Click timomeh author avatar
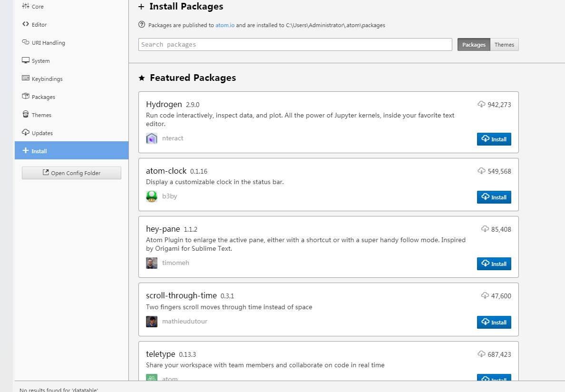Image resolution: width=565 pixels, height=392 pixels. click(152, 263)
